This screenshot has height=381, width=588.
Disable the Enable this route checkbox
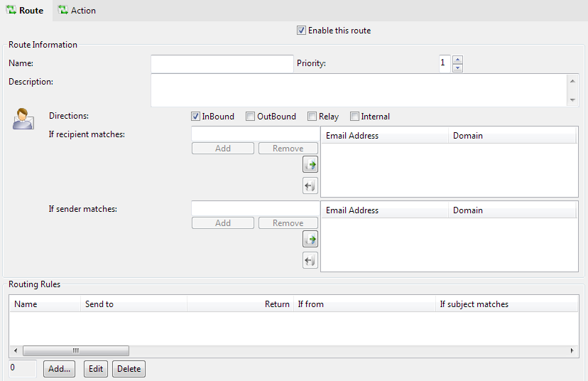point(302,31)
